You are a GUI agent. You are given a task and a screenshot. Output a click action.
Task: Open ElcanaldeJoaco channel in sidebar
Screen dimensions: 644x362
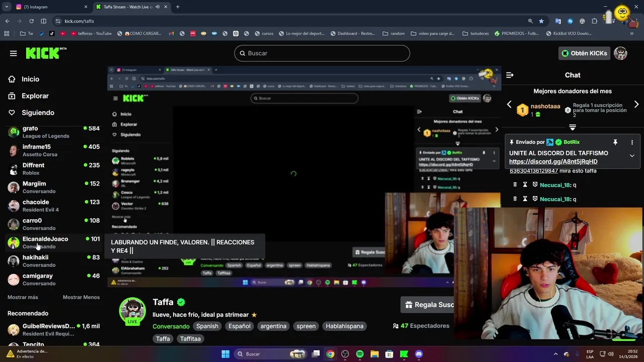(53, 242)
